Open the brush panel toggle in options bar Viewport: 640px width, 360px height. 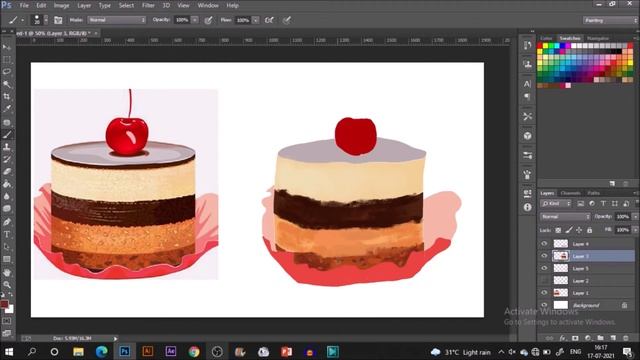[58, 20]
